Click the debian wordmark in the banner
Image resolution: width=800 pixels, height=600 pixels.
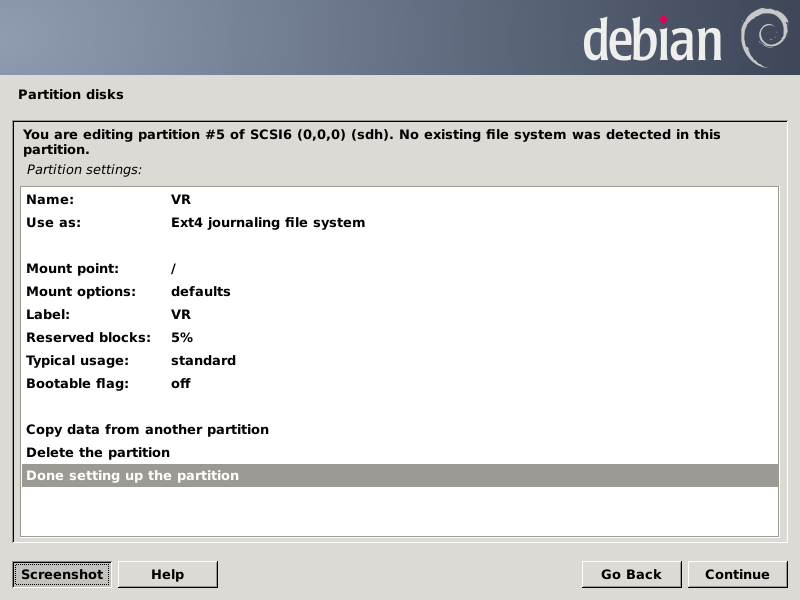(652, 40)
